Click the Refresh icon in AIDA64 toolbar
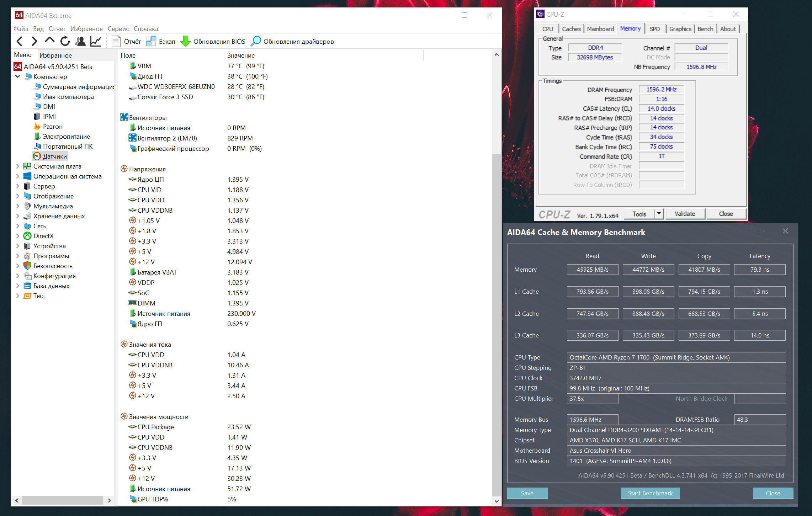The width and height of the screenshot is (812, 516). click(65, 42)
